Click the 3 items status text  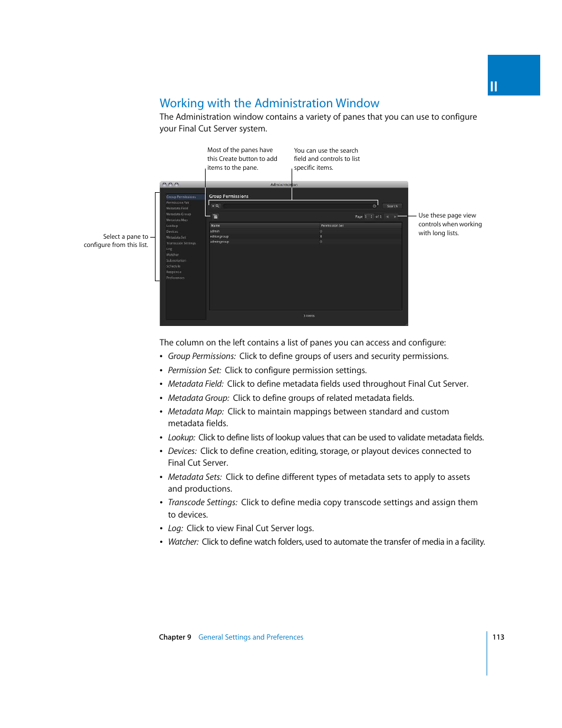[x=309, y=316]
